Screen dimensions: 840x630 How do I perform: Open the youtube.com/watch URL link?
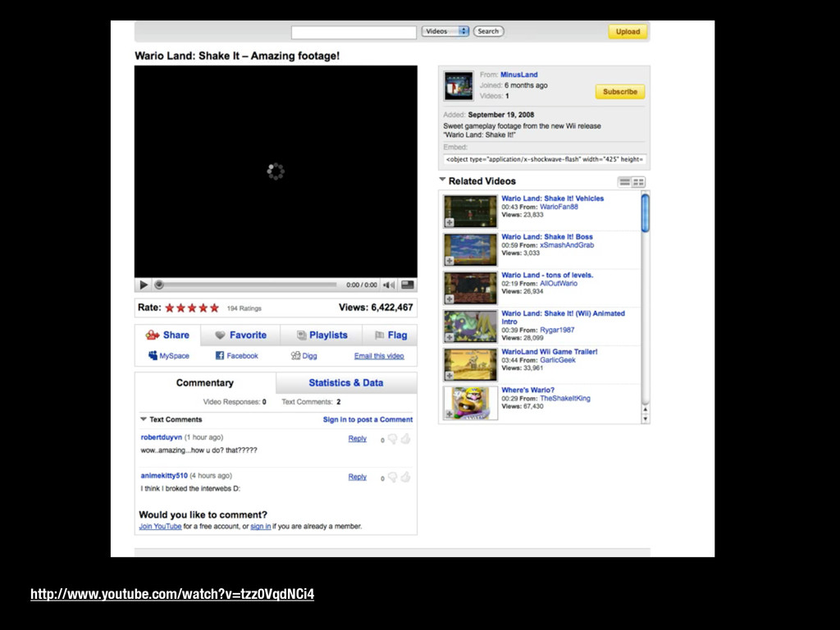[172, 594]
